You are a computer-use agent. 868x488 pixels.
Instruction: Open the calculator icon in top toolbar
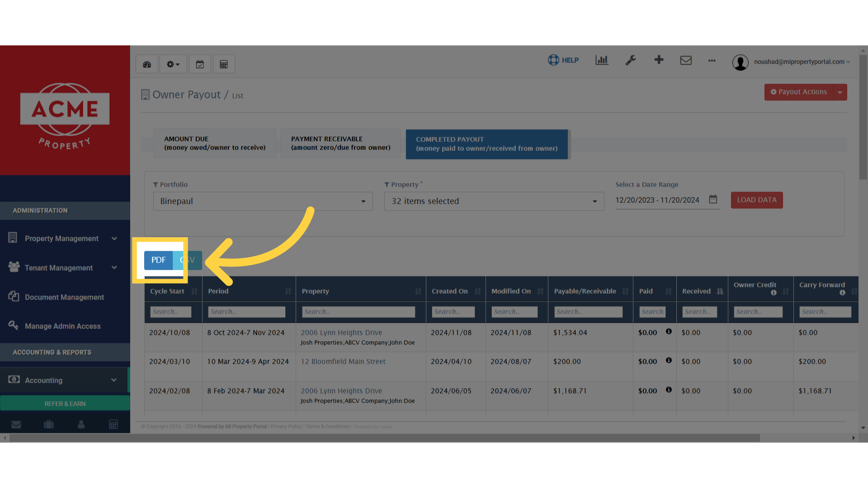coord(224,64)
